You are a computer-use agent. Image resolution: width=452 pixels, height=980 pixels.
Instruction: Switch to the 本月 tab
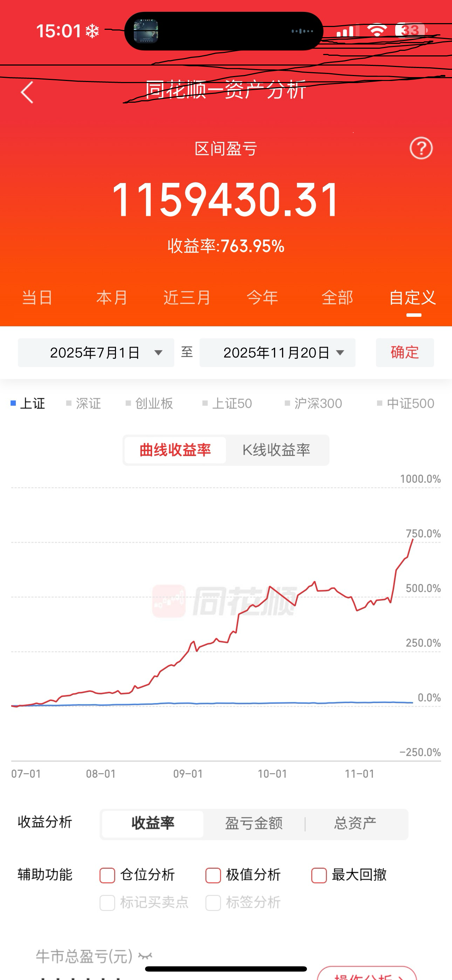(112, 298)
